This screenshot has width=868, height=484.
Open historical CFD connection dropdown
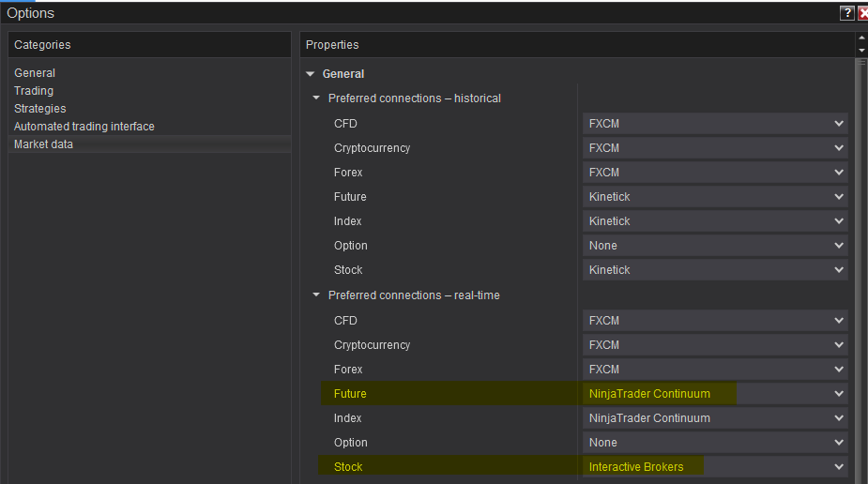pos(715,124)
